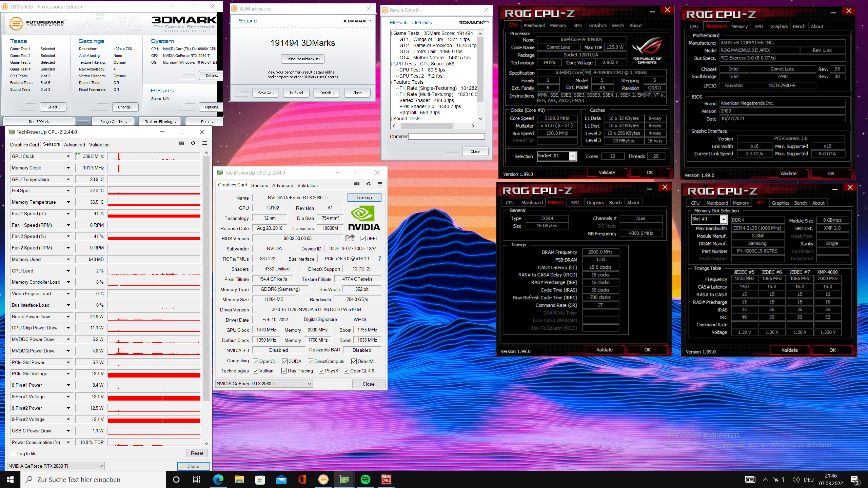This screenshot has width=868, height=488.
Task: Open Bench tab in top-left CPU-Z window
Action: (617, 25)
